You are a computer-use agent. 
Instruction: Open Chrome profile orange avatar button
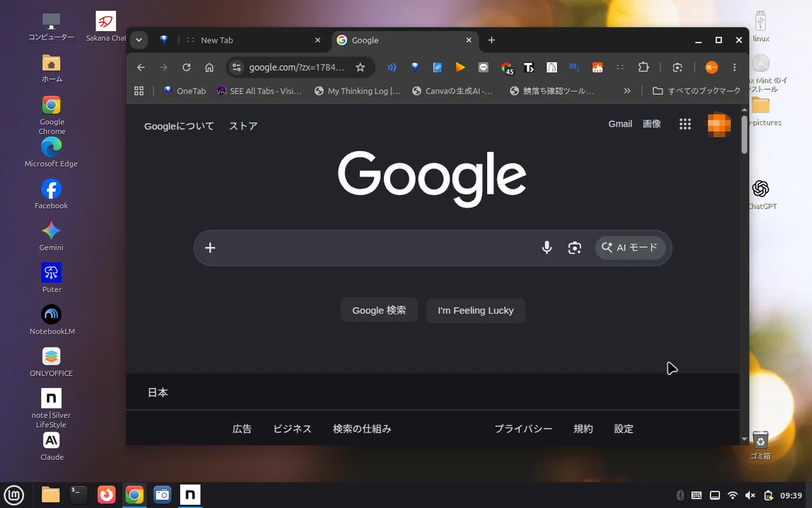coord(711,67)
